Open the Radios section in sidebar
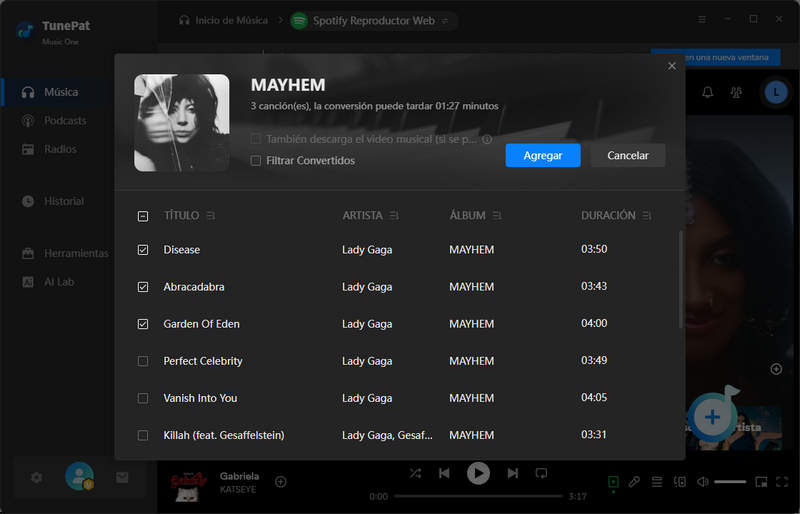 [x=49, y=149]
